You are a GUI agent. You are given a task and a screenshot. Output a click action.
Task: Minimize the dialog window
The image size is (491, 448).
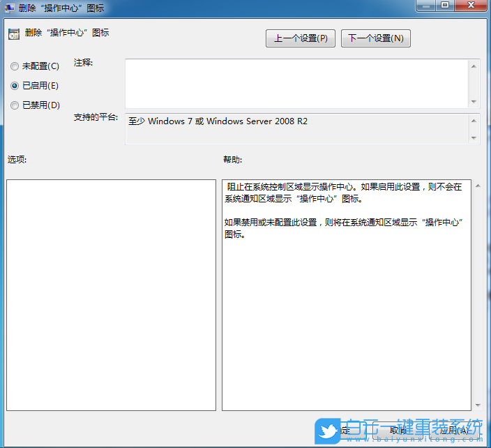click(426, 6)
